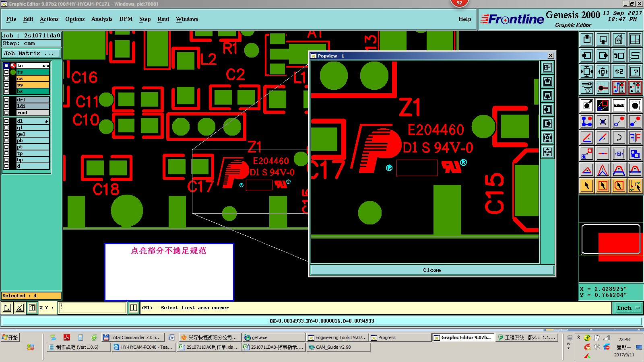Click the Popview pan left icon

coord(547,110)
